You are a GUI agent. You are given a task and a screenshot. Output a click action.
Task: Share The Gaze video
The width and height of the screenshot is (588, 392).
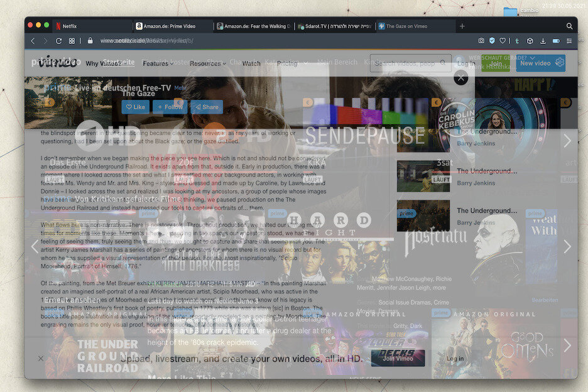pos(207,107)
